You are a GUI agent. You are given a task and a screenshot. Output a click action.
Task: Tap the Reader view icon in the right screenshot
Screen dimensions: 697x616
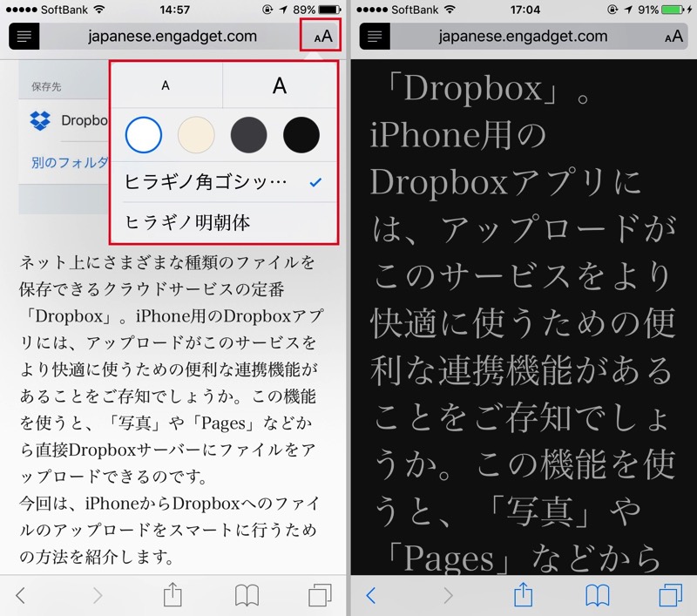pyautogui.click(x=375, y=36)
